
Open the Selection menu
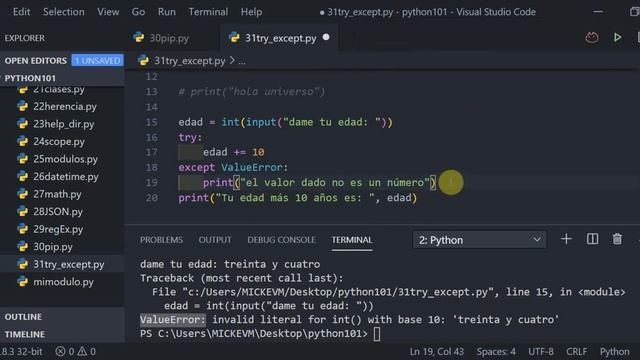pyautogui.click(x=64, y=12)
